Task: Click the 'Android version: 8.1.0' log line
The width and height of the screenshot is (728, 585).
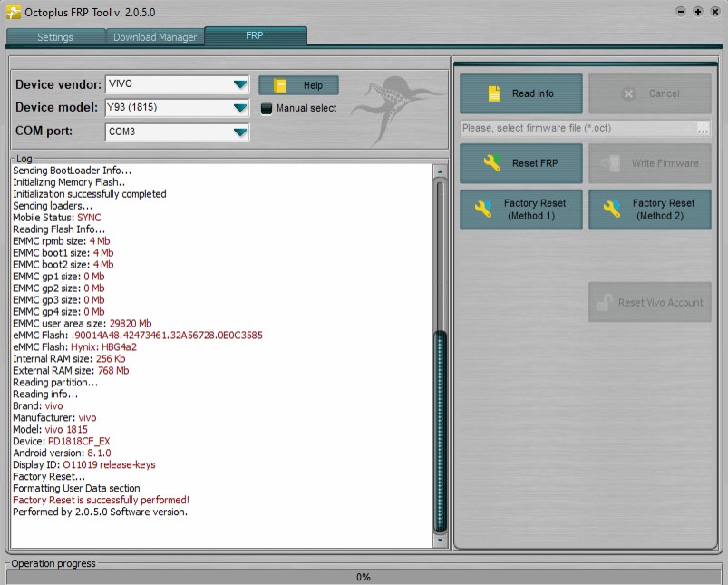Action: 62,453
